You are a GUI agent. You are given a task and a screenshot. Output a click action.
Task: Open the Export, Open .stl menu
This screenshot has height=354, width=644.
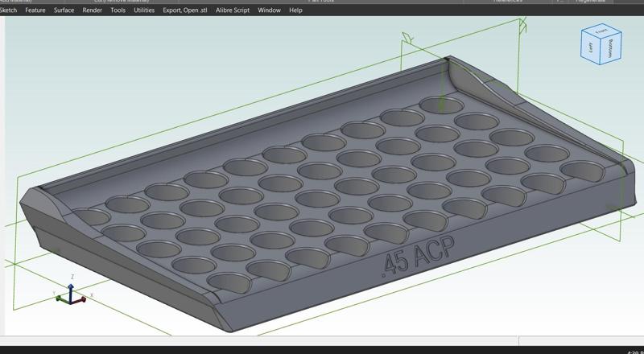(x=185, y=10)
